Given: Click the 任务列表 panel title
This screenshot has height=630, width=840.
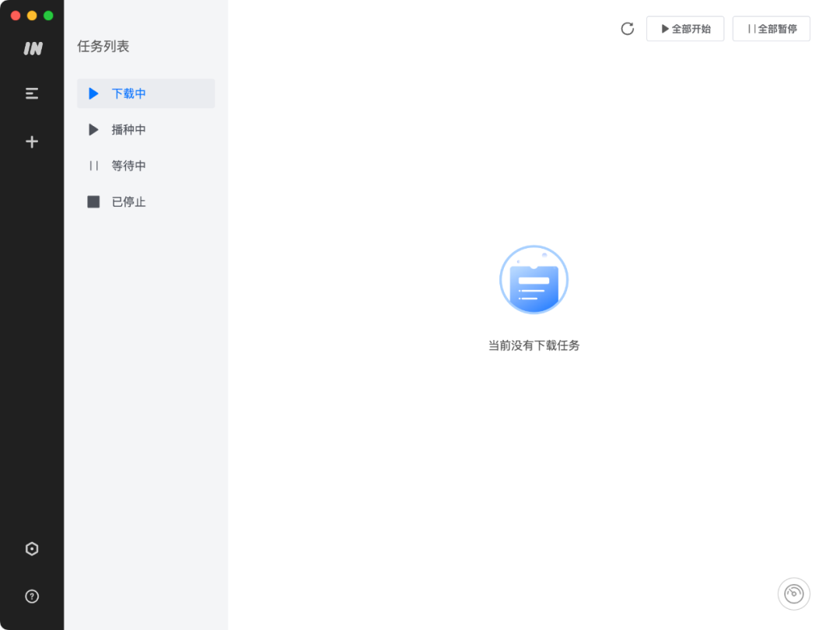Looking at the screenshot, I should [x=103, y=47].
